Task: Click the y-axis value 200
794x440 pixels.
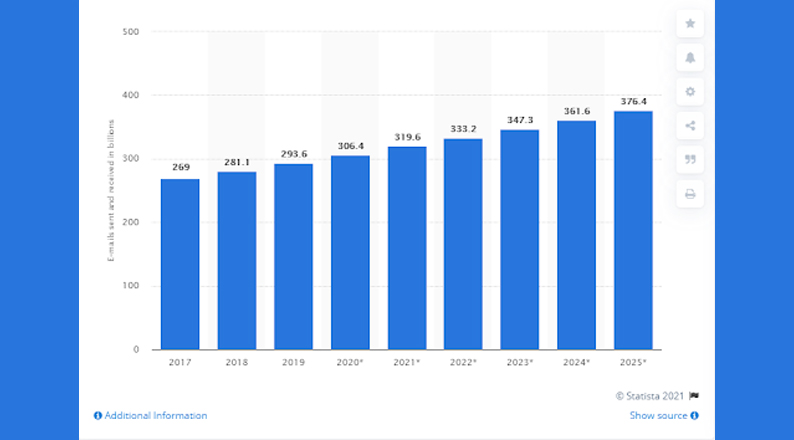Action: (131, 222)
